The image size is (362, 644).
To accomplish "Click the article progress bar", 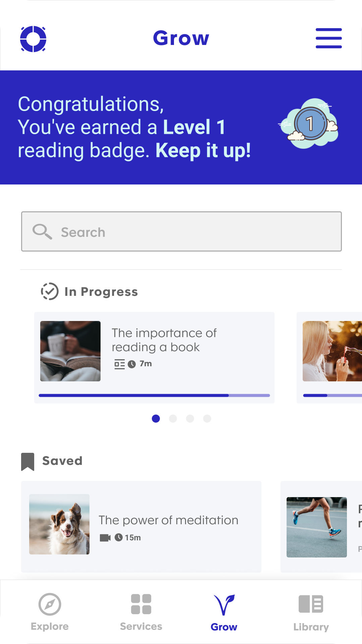I will tap(154, 395).
